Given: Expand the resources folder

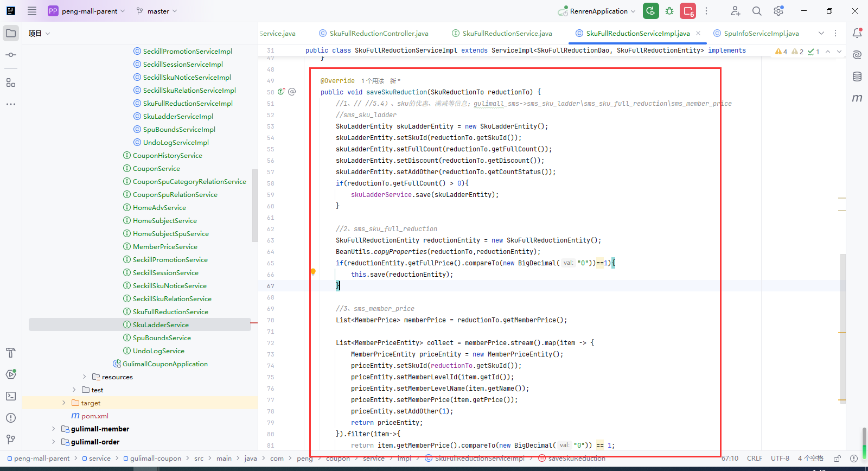Looking at the screenshot, I should (84, 377).
